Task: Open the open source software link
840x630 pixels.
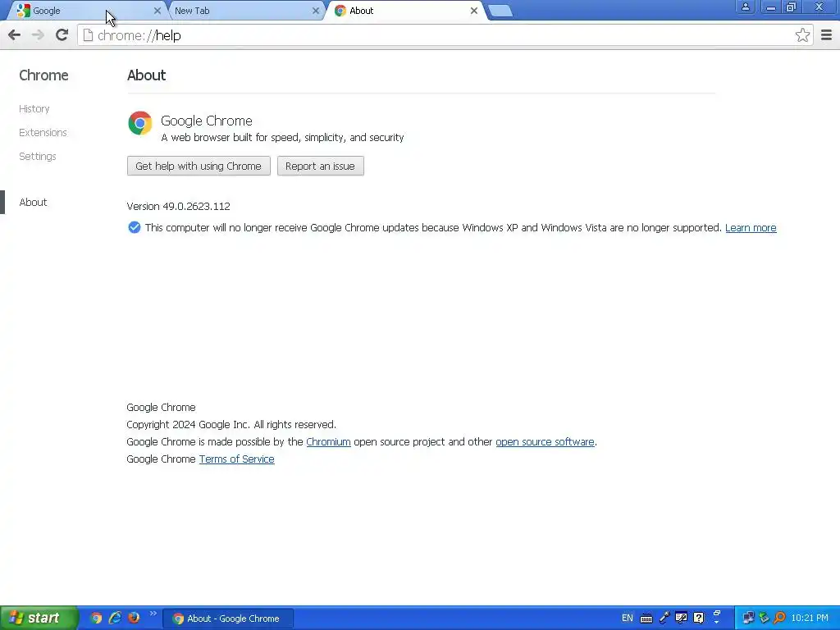Action: tap(545, 442)
